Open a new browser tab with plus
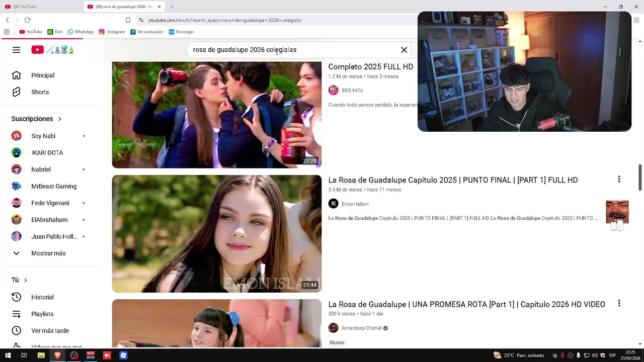644x362 pixels. (172, 7)
